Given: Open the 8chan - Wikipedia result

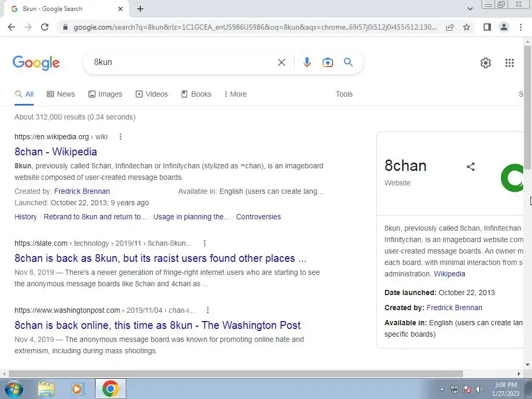Looking at the screenshot, I should pyautogui.click(x=56, y=152).
